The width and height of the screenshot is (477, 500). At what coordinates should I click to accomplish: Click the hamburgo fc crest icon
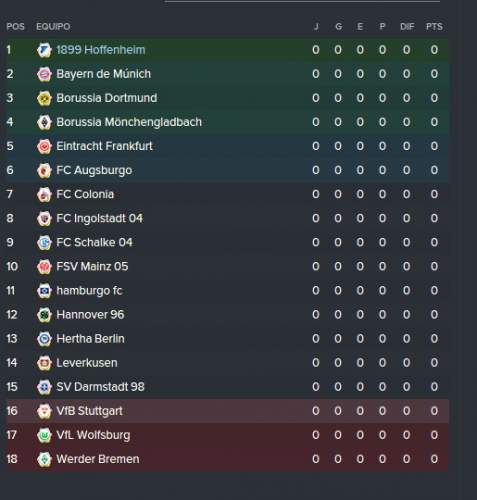[x=44, y=291]
